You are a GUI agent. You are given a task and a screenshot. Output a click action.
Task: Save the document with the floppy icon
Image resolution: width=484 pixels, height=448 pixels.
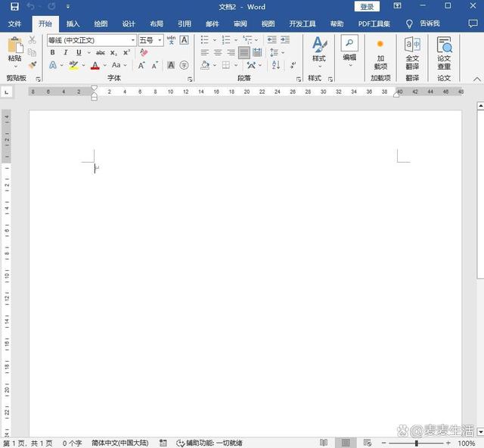(x=14, y=7)
